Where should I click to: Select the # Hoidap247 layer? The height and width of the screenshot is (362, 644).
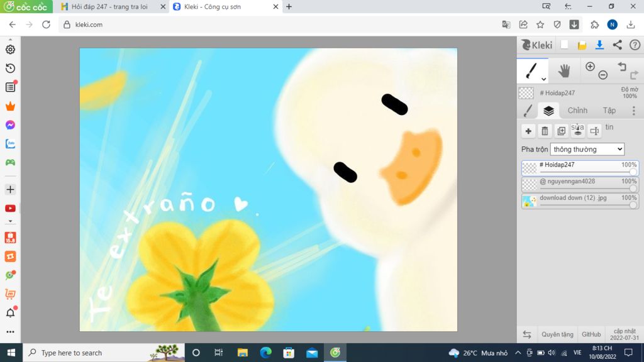pyautogui.click(x=580, y=167)
